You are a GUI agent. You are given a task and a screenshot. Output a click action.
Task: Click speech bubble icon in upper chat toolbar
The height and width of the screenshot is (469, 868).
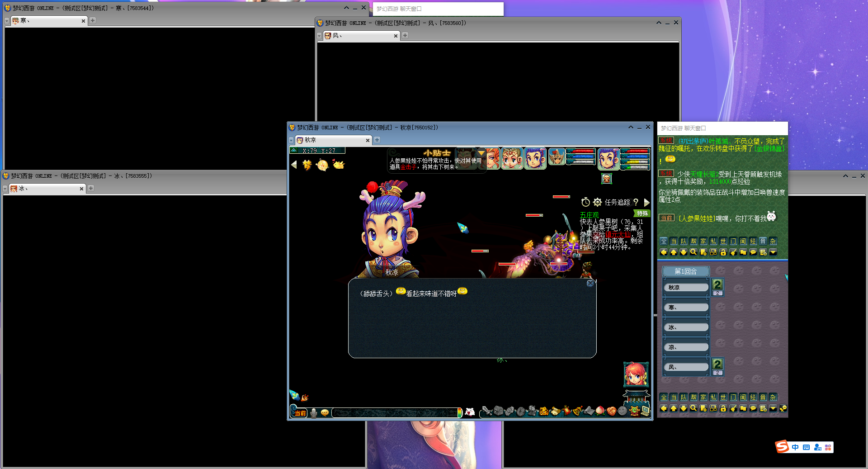pos(753,252)
